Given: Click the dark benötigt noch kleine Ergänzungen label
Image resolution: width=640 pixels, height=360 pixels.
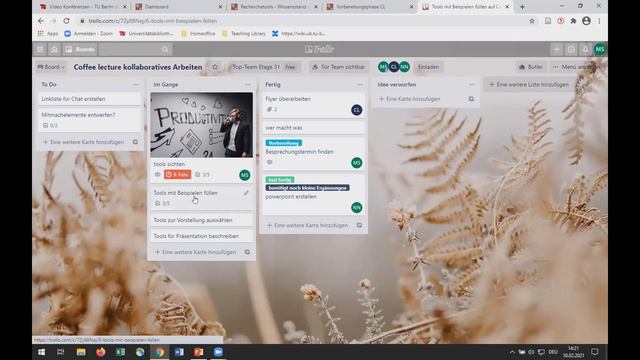Looking at the screenshot, I should point(307,188).
